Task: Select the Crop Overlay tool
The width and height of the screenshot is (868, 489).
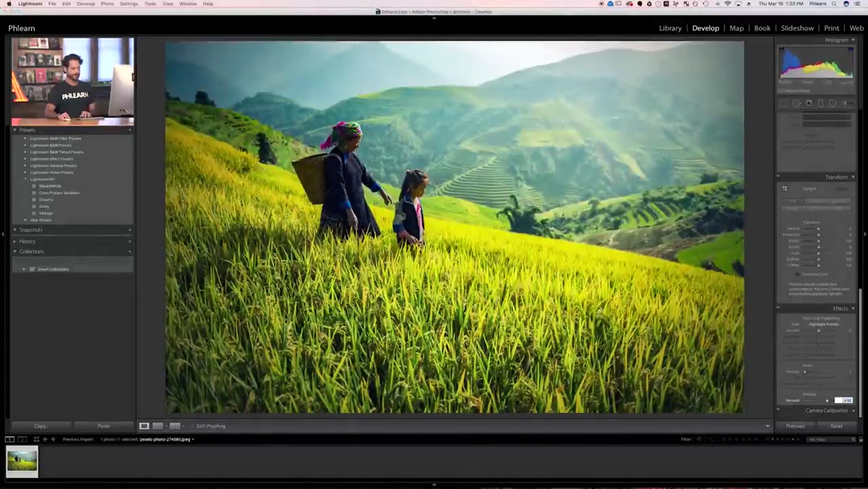Action: point(783,103)
